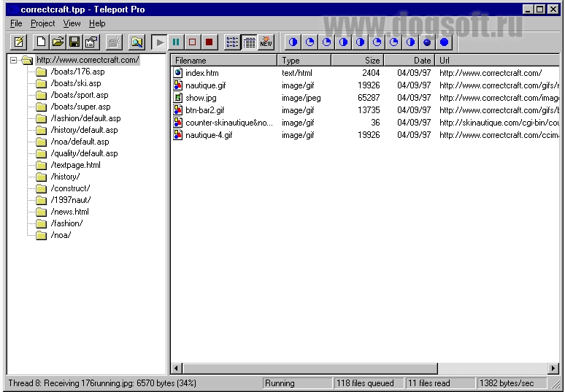Viewport: 565px width, 392px height.
Task: Click the horizontal scrollbar thumb
Action: (310, 368)
